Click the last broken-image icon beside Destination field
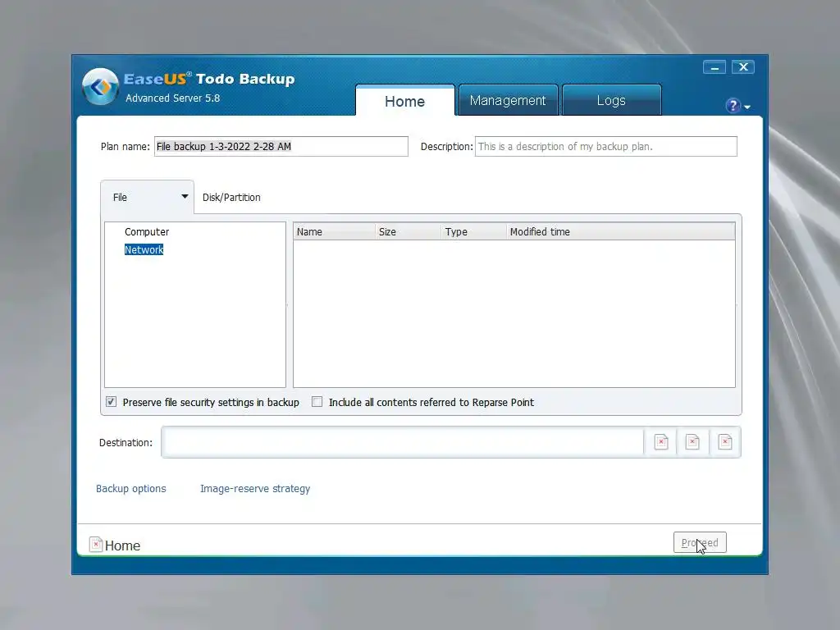This screenshot has width=840, height=630. 725,442
